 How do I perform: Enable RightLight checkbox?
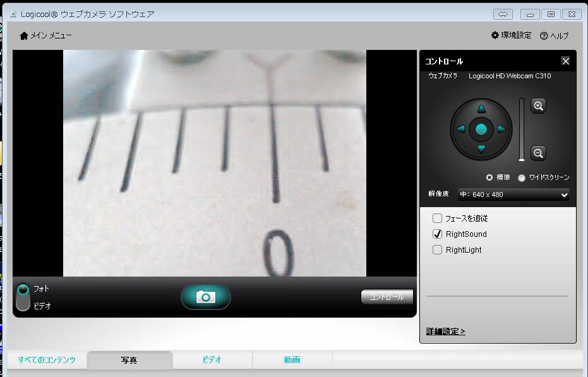click(x=437, y=250)
